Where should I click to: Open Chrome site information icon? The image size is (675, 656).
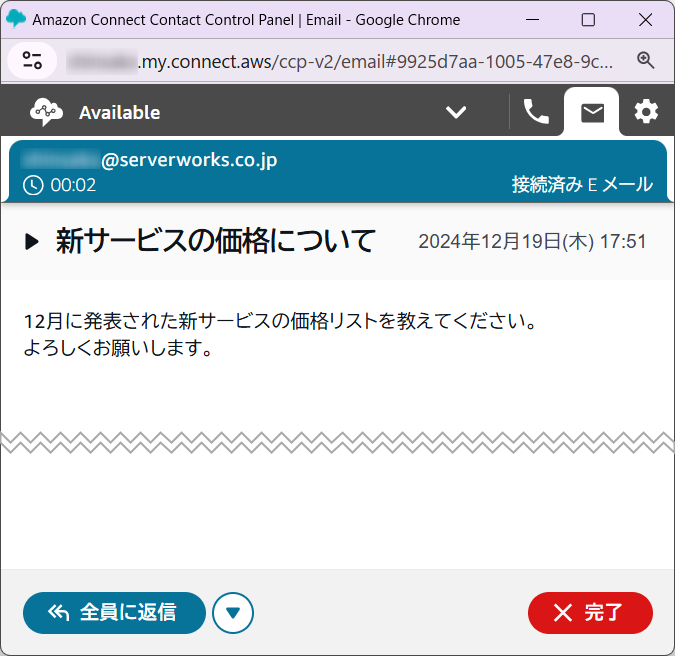[32, 61]
